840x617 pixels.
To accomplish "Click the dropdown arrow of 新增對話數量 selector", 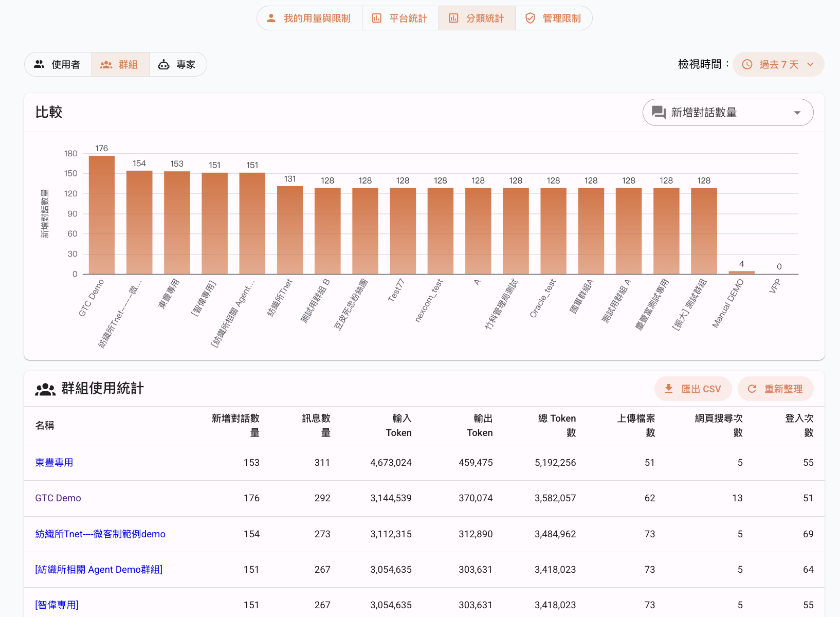I will (x=797, y=113).
